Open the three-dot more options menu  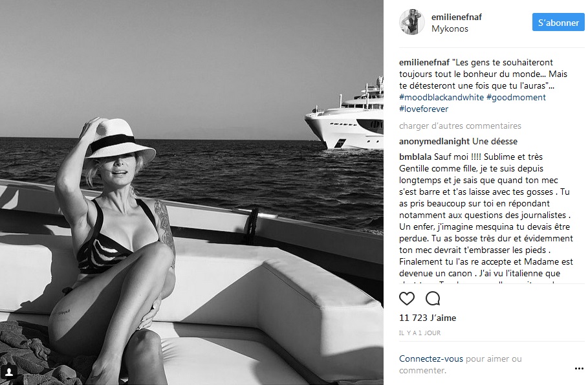point(579,368)
